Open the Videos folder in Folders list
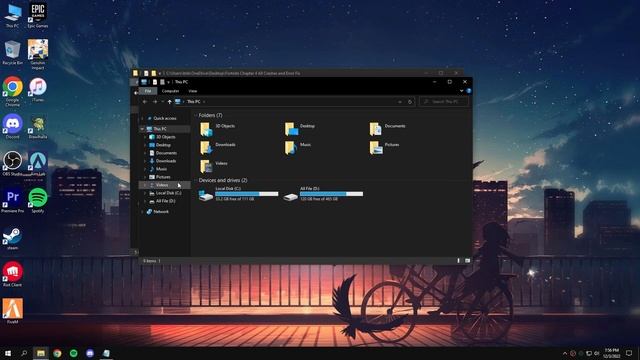The image size is (640, 360). [213, 166]
